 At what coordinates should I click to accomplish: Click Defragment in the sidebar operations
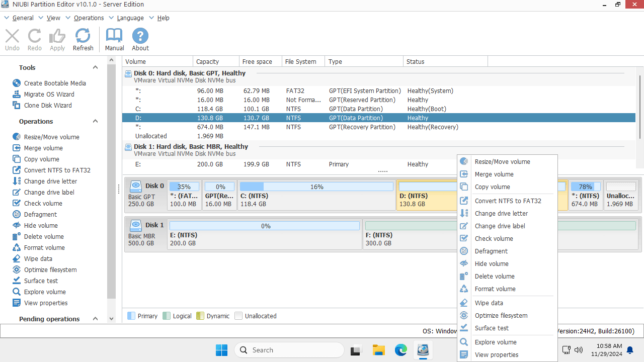(40, 215)
